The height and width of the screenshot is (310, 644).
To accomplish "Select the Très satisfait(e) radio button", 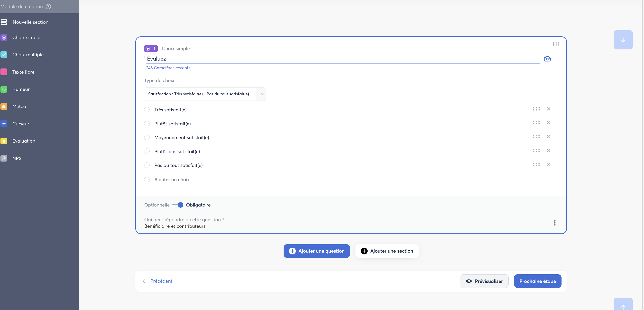I will [x=147, y=110].
